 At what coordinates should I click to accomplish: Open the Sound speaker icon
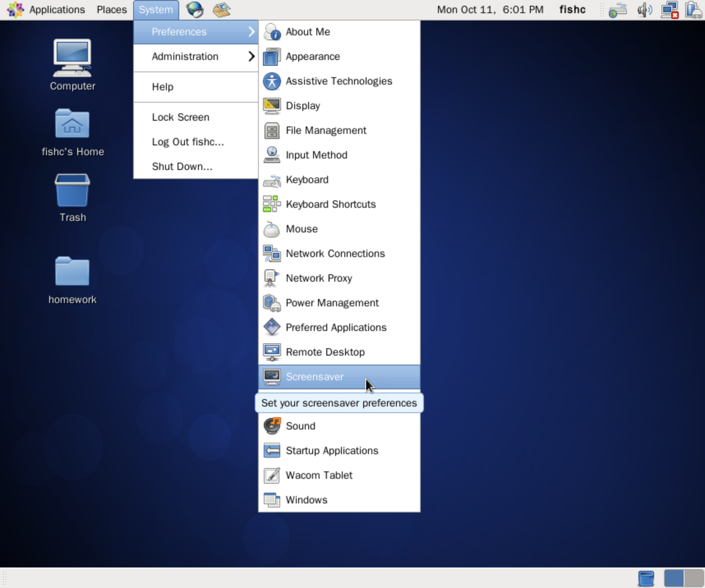coord(272,426)
